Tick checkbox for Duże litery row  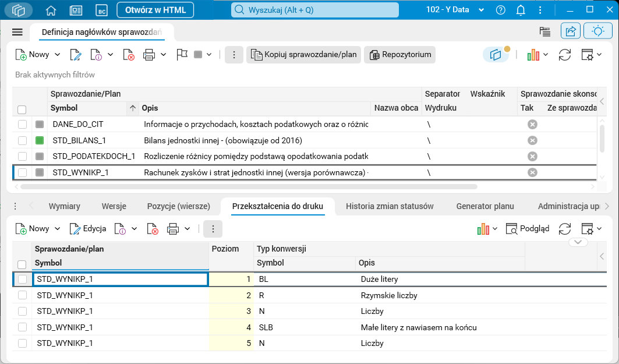pos(22,279)
